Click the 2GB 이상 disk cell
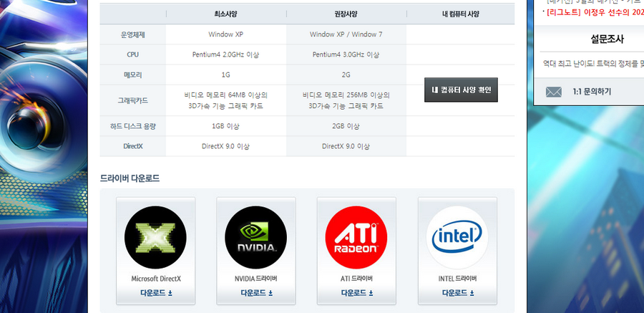This screenshot has width=644, height=313. point(346,126)
